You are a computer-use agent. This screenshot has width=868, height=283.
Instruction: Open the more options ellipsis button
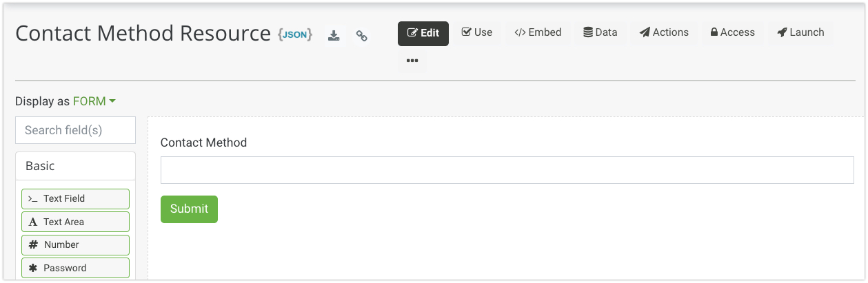(x=412, y=61)
